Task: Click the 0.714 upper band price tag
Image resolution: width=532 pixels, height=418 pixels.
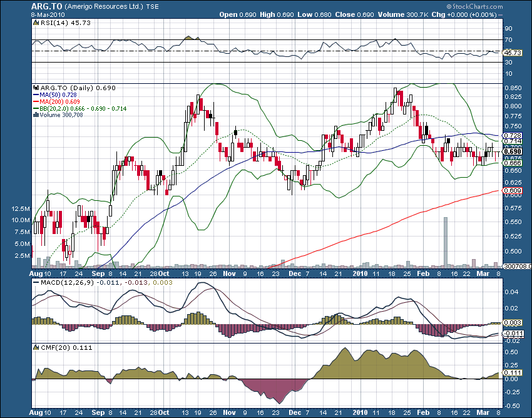Action: pyautogui.click(x=513, y=141)
